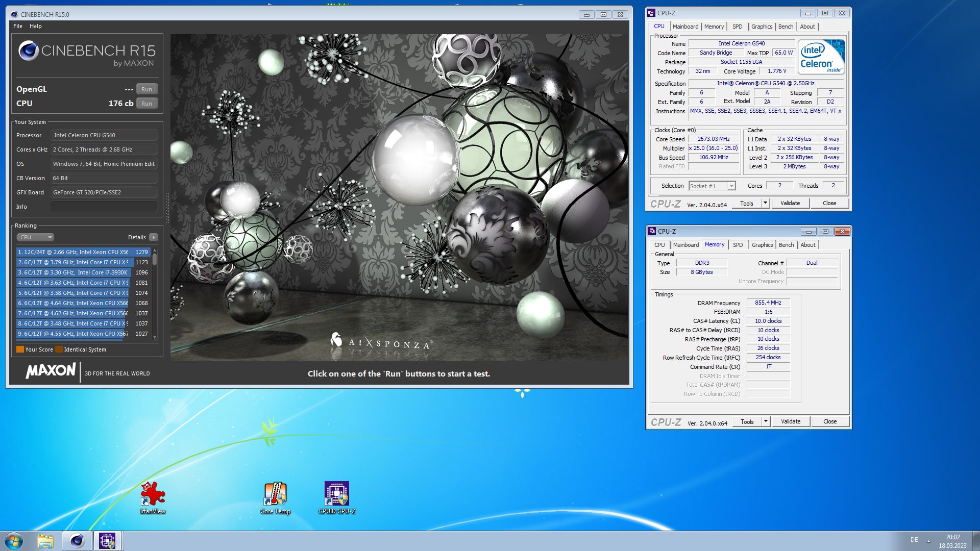This screenshot has height=551, width=980.
Task: Click DE language indicator in taskbar
Action: 914,540
